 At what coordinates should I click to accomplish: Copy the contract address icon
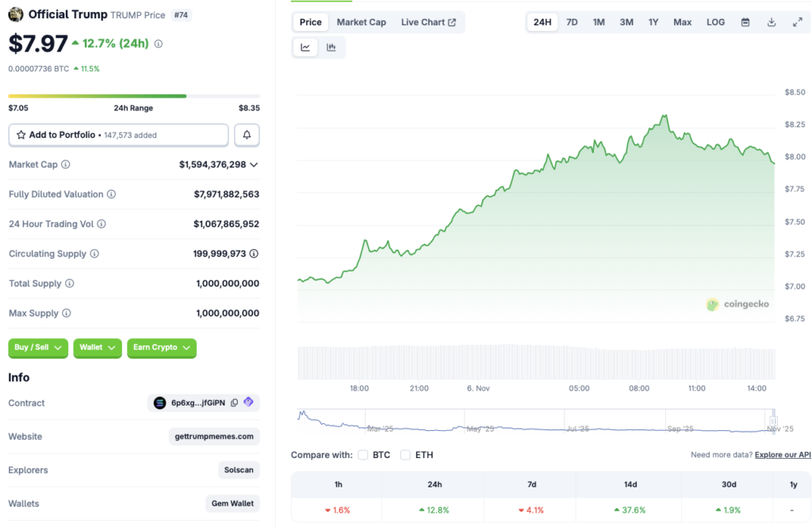coord(234,403)
